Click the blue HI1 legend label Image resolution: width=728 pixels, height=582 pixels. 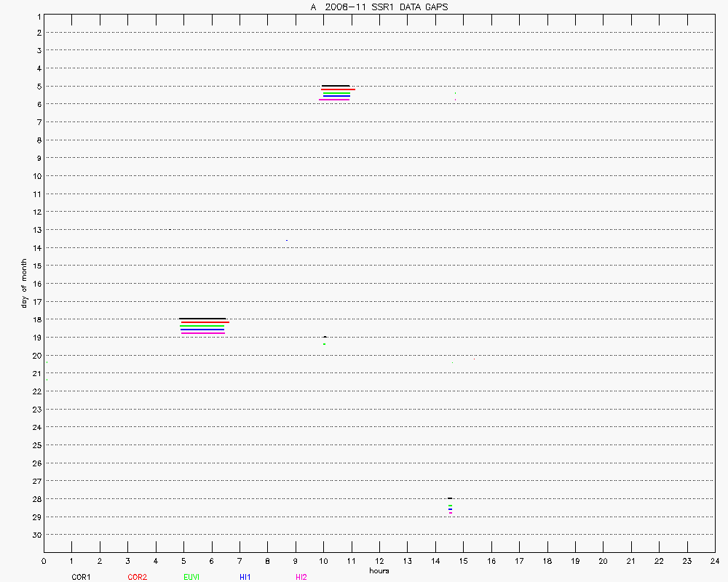click(245, 578)
